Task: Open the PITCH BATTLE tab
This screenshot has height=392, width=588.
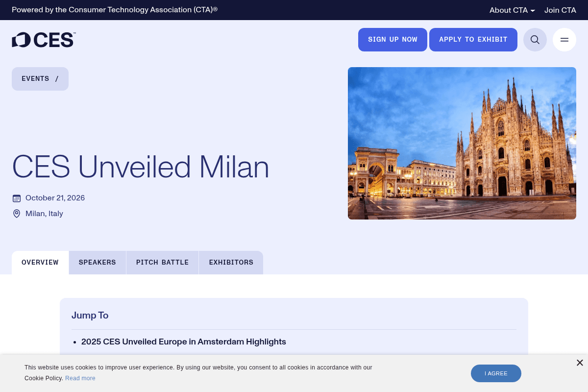Action: point(162,263)
